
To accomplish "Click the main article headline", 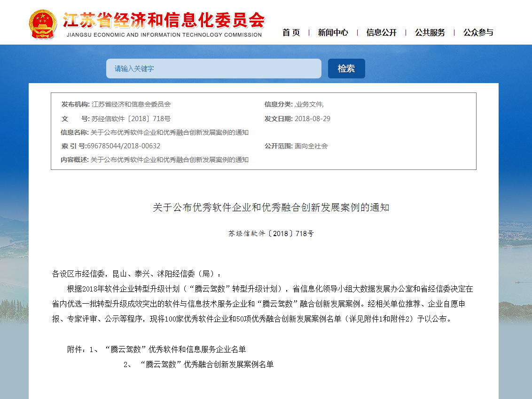I will tap(271, 207).
